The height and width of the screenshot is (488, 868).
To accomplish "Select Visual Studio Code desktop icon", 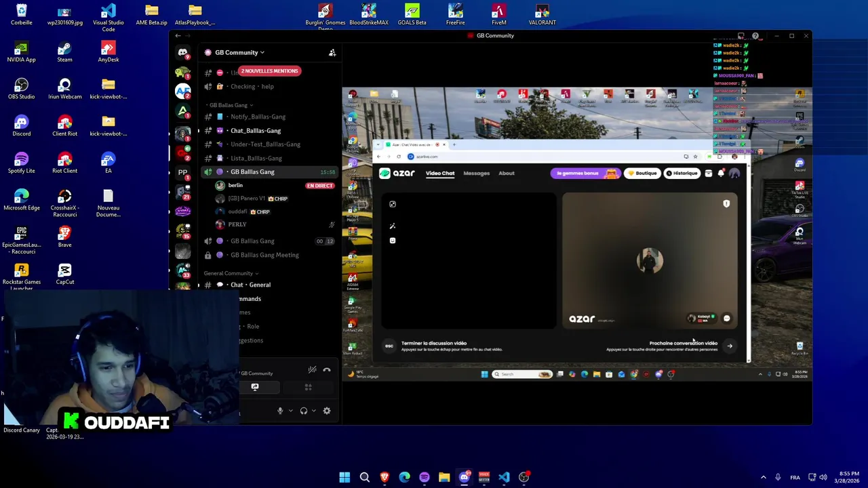I will (108, 17).
